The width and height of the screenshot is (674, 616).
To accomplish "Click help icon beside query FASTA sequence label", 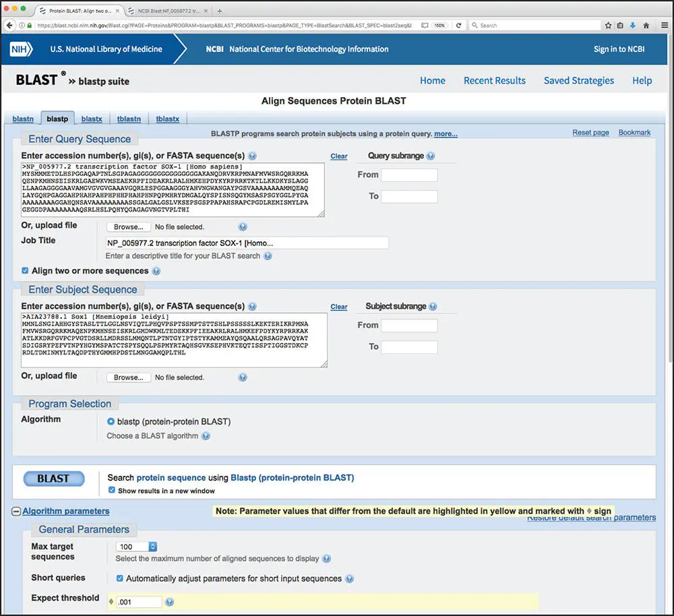I will tap(252, 156).
